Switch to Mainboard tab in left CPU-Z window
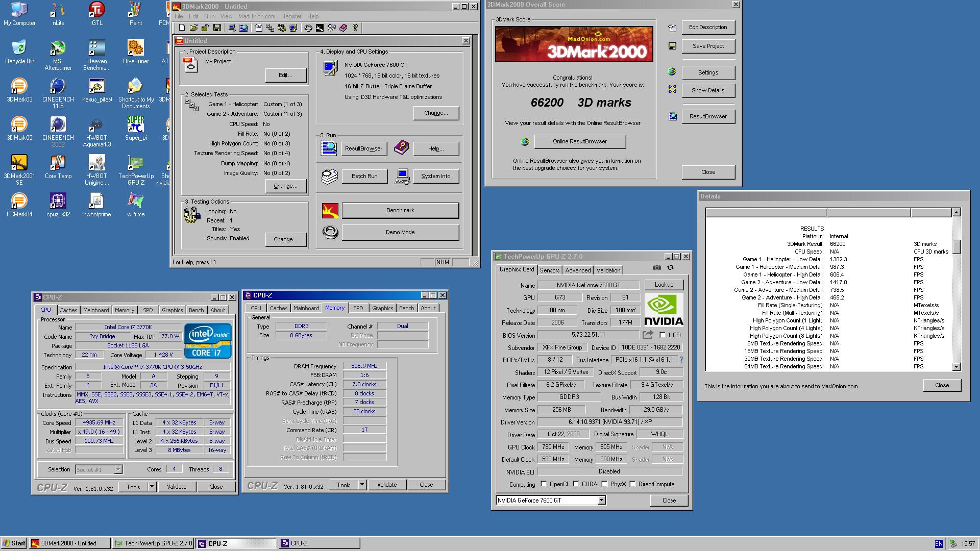Viewport: 980px width, 551px height. coord(96,310)
